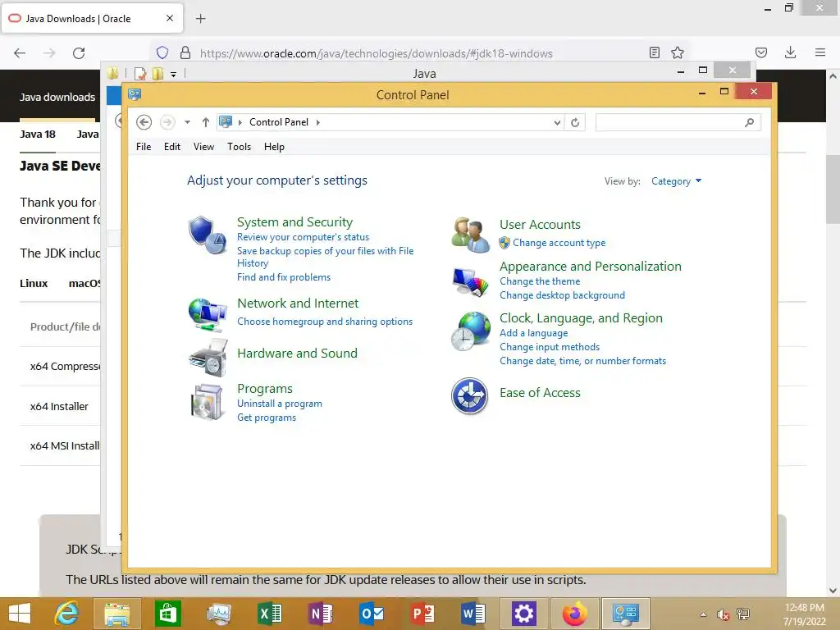The height and width of the screenshot is (630, 840).
Task: Open Firefox reader view icon
Action: [654, 52]
